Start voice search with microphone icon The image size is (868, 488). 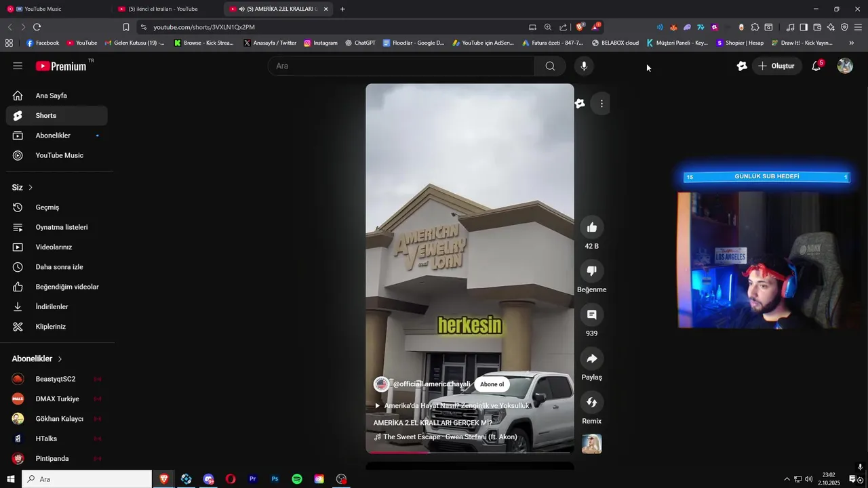(x=584, y=66)
